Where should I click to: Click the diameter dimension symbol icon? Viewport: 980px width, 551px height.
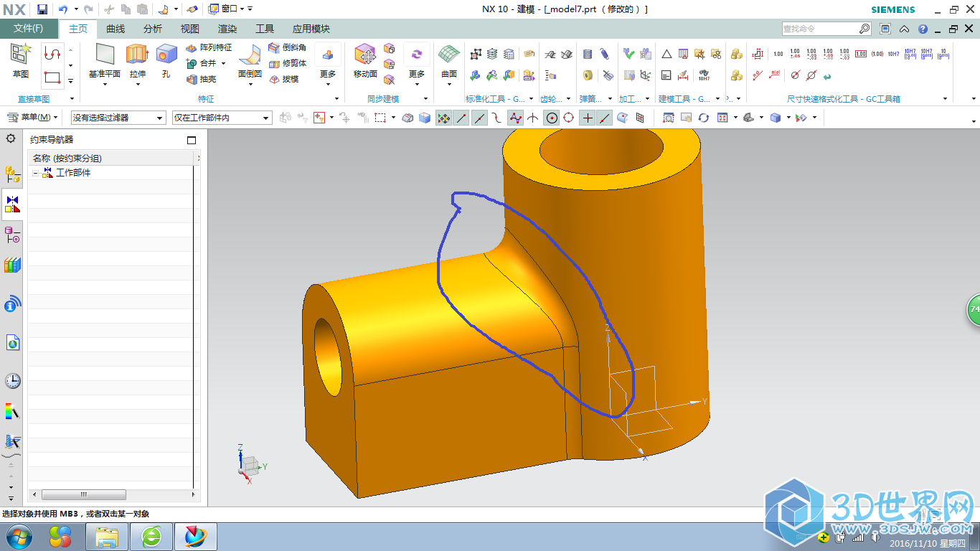tap(796, 75)
